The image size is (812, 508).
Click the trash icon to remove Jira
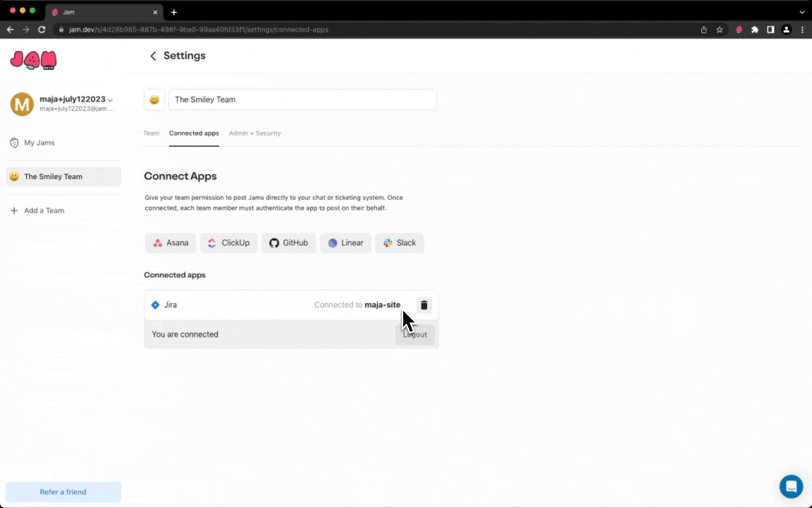coord(424,306)
